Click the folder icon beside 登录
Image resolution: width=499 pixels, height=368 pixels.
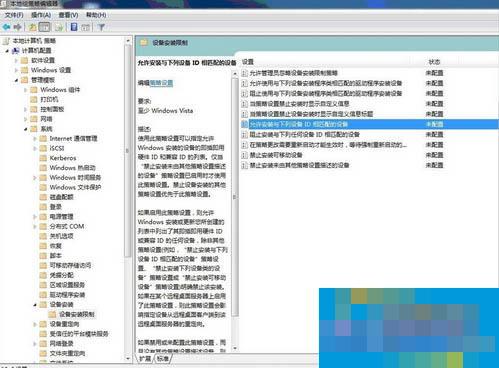[x=43, y=207]
